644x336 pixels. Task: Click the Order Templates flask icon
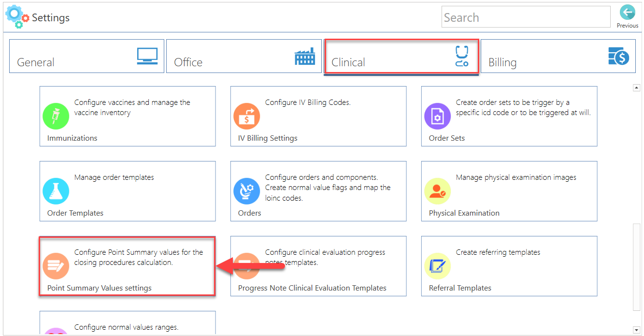tap(56, 191)
